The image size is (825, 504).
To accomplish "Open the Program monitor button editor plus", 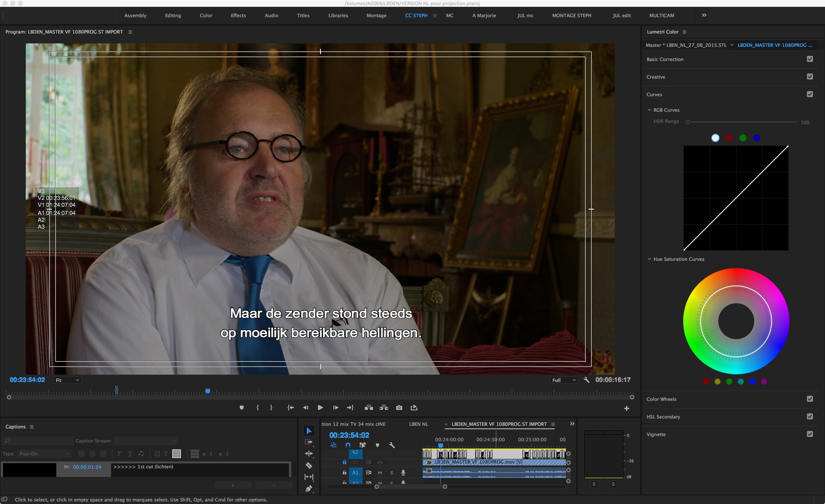I will [x=626, y=409].
